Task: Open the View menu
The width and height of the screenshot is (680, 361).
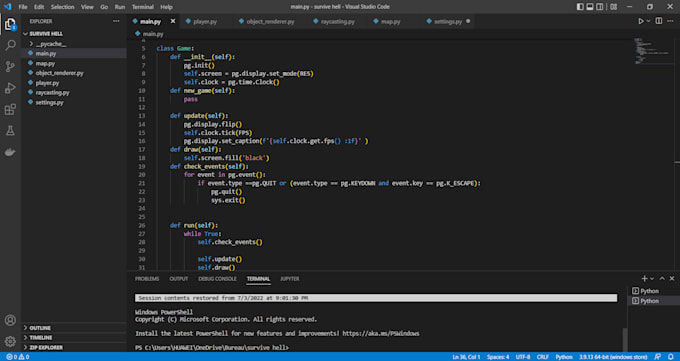Action: pos(87,7)
